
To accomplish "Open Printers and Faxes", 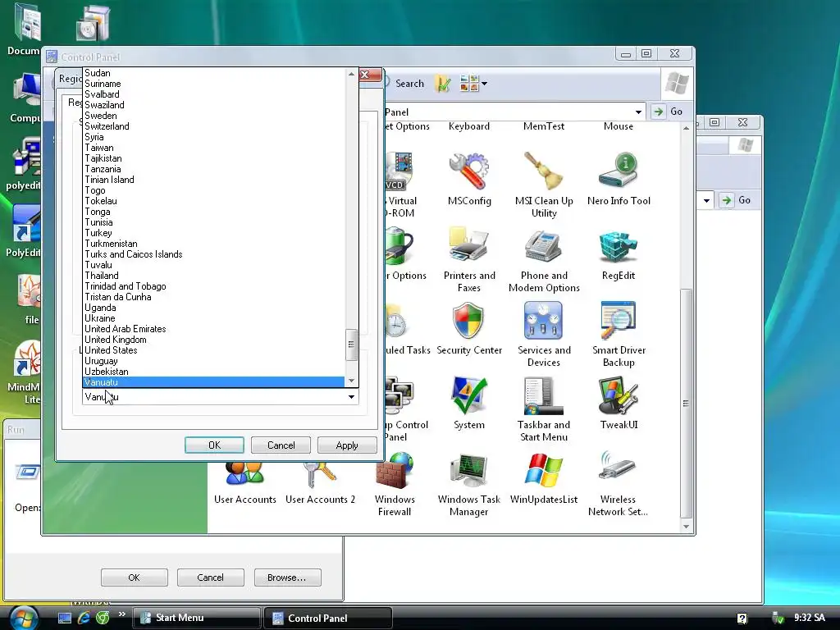I will click(468, 260).
